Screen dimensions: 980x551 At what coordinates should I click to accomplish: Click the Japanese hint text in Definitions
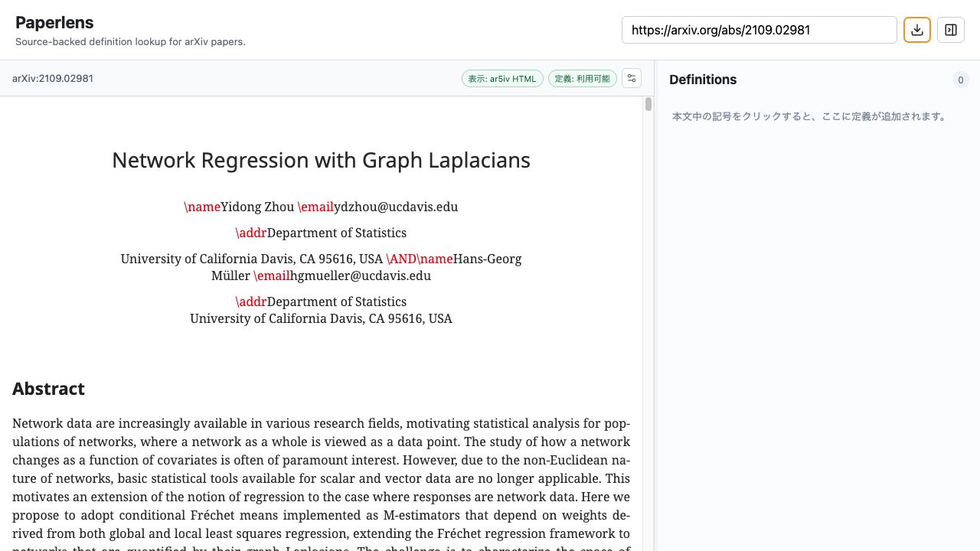pyautogui.click(x=811, y=116)
